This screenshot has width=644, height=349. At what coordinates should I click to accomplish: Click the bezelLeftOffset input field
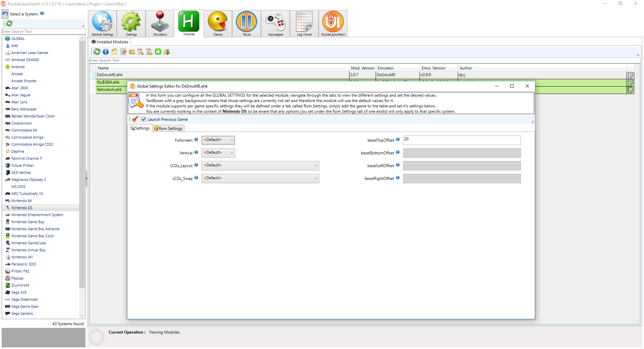[462, 165]
